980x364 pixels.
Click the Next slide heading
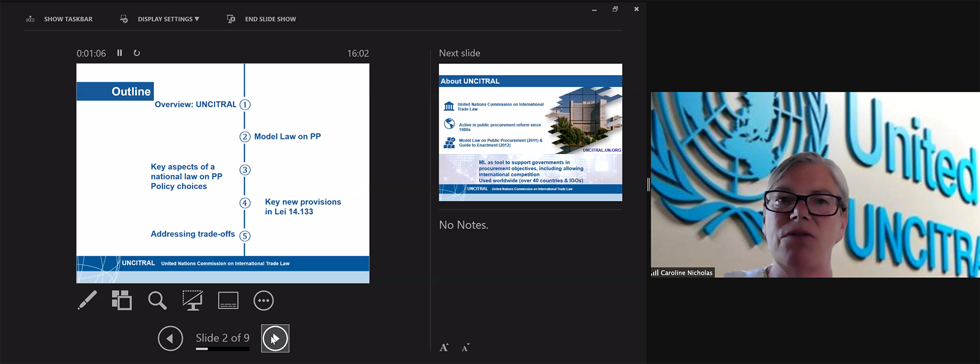tap(459, 53)
